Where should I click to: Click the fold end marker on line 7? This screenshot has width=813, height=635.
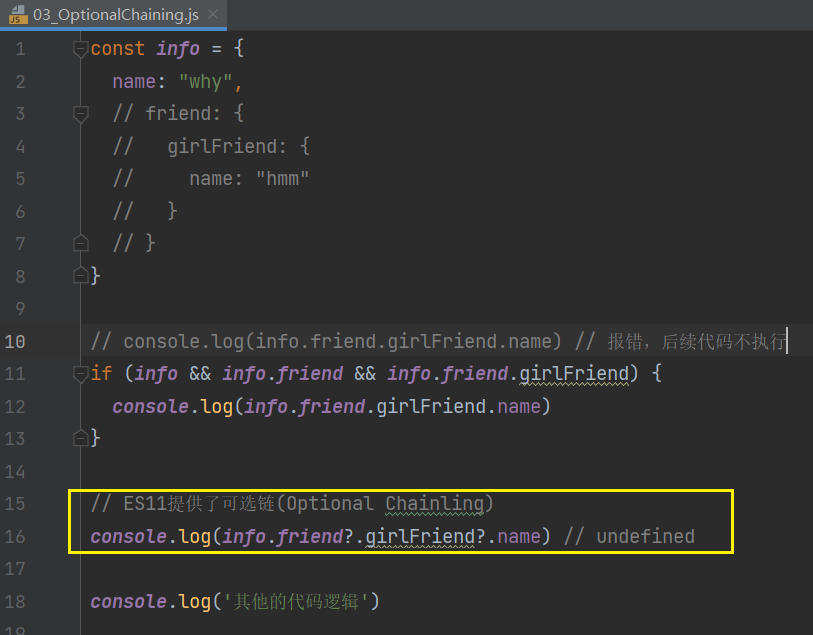coord(80,243)
